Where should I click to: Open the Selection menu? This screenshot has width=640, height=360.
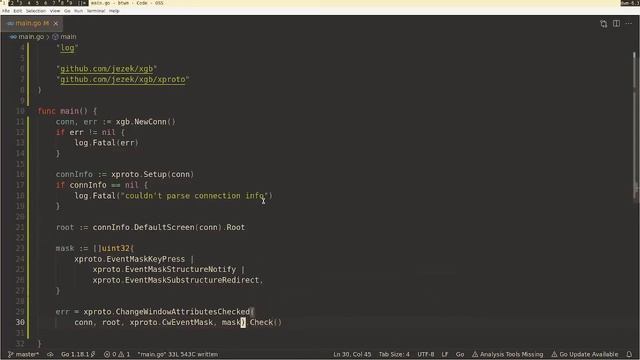[x=36, y=11]
